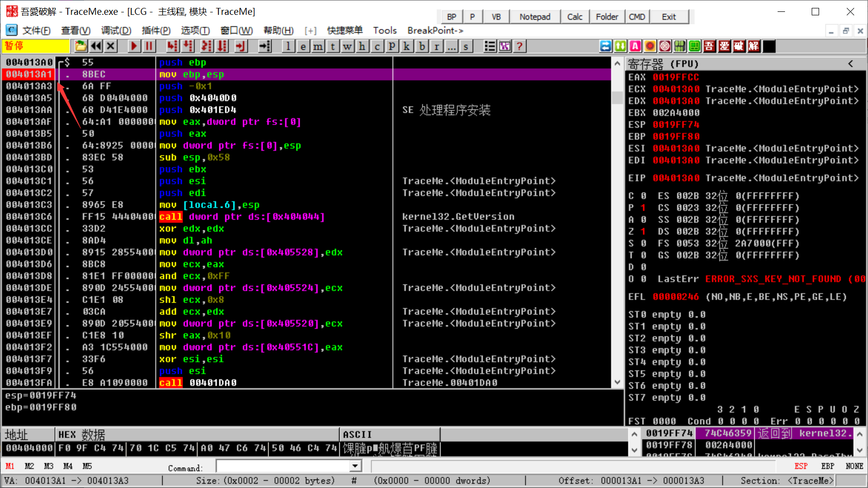Open Threads window with the 't' button
The image size is (868, 488).
[x=333, y=46]
